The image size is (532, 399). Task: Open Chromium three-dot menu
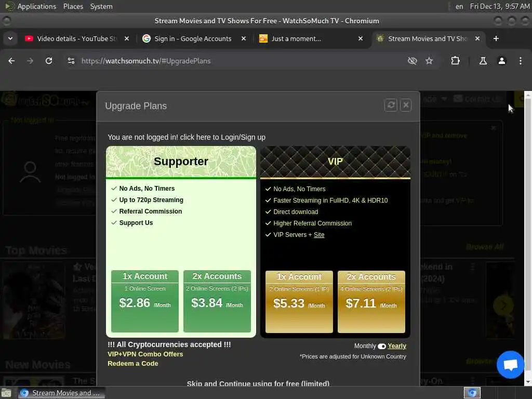click(521, 61)
